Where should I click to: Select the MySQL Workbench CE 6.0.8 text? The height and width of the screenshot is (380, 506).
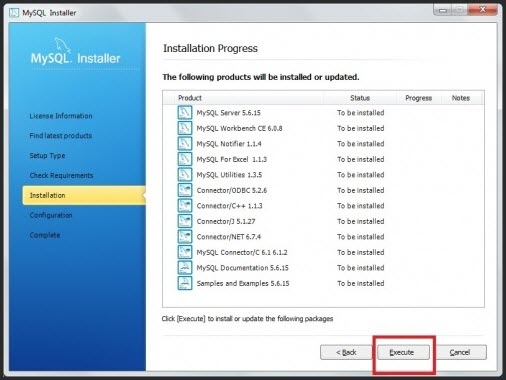[x=239, y=128]
